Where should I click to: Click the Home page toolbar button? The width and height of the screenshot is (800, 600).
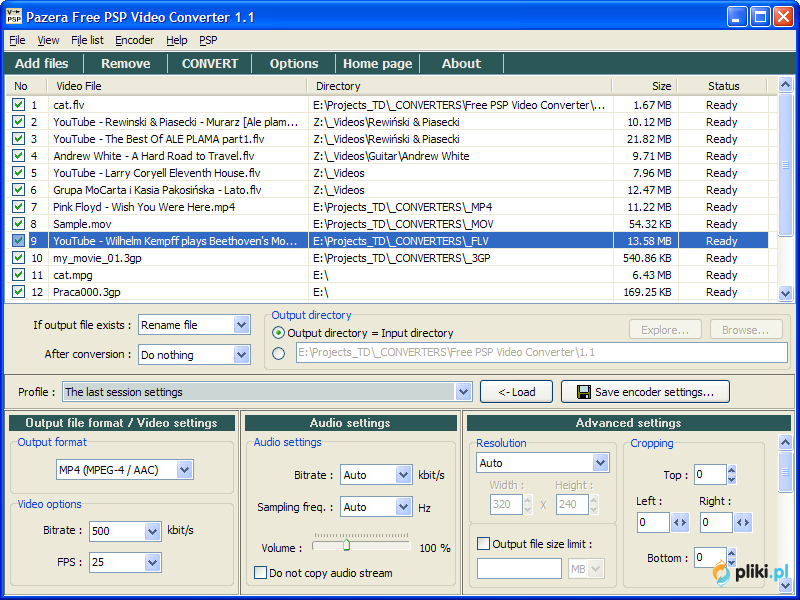378,63
